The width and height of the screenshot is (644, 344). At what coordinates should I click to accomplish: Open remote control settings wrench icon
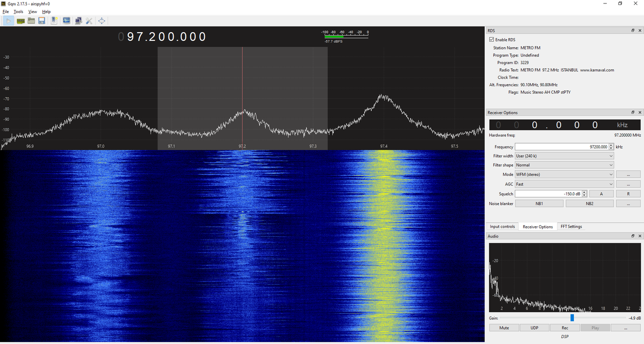click(89, 21)
